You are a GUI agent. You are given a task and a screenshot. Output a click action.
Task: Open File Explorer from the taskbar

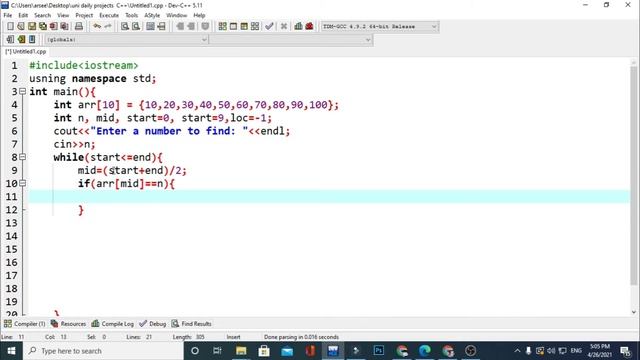[241, 351]
